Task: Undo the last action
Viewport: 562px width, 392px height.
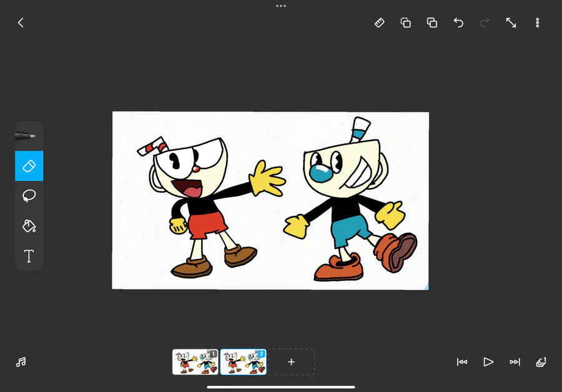Action: tap(458, 23)
